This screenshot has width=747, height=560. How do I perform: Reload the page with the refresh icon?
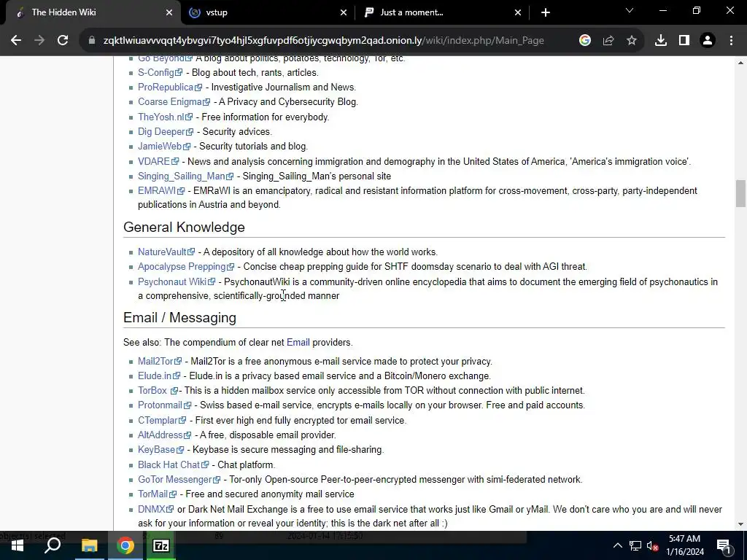point(63,41)
